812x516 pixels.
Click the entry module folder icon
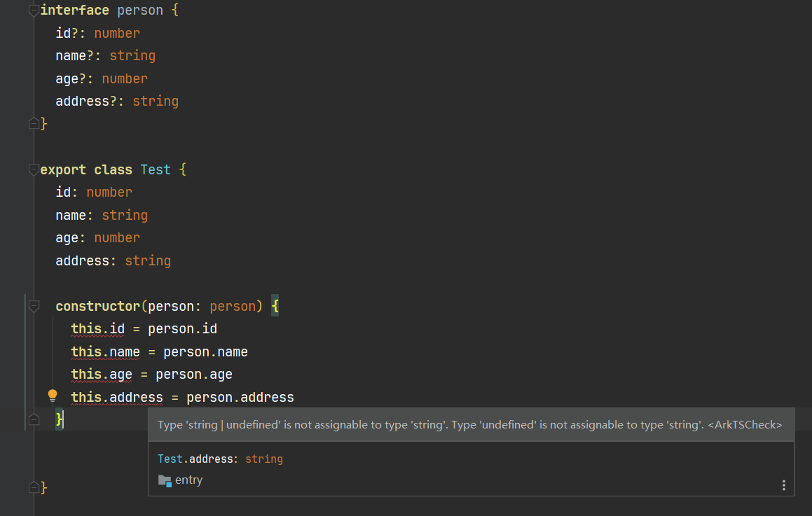click(165, 480)
